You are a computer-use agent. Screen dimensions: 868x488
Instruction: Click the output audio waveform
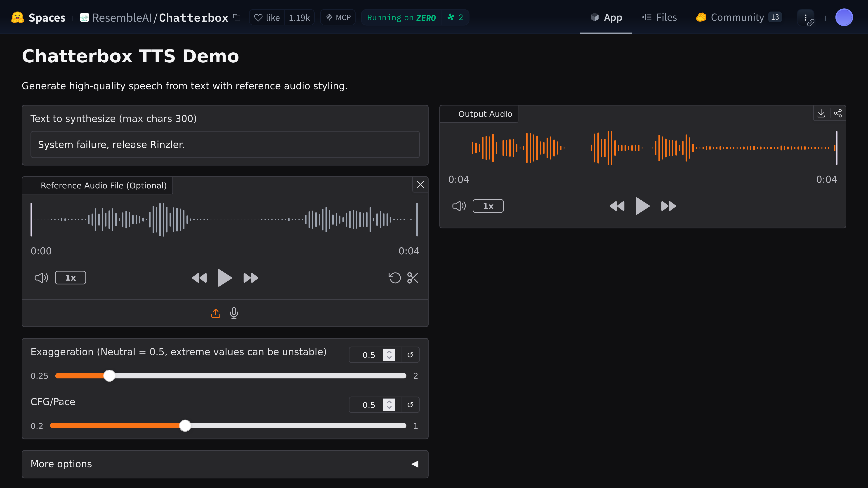[x=643, y=148]
